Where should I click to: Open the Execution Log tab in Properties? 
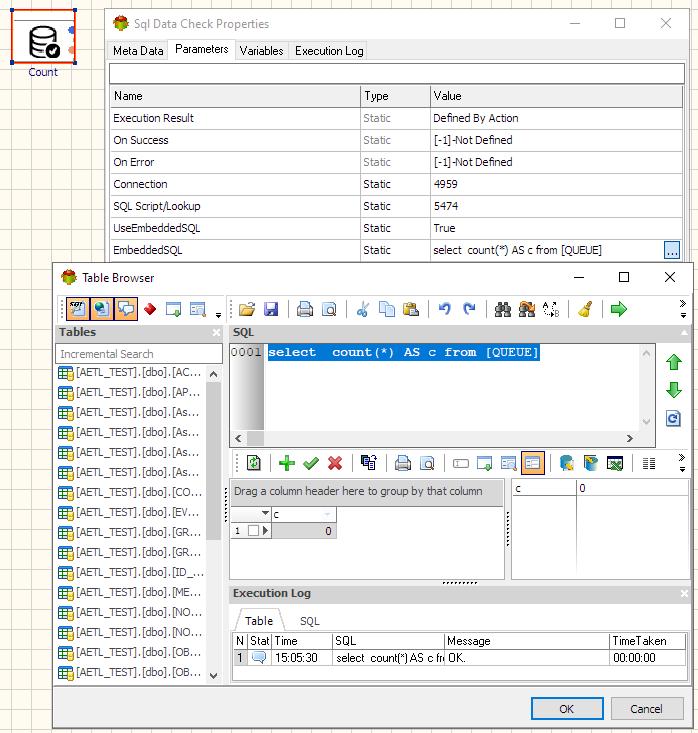(329, 50)
